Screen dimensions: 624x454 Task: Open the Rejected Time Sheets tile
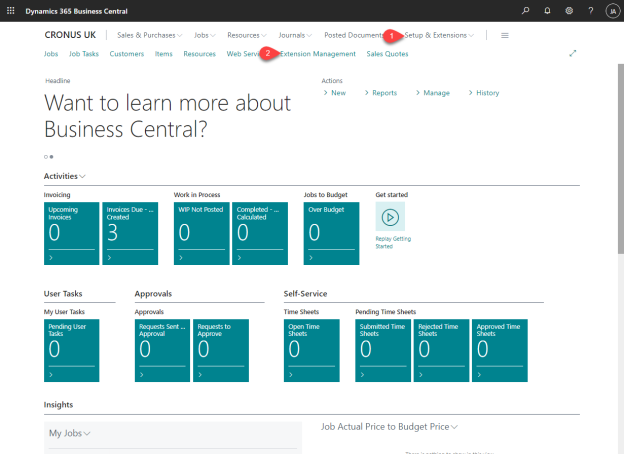[x=441, y=350]
